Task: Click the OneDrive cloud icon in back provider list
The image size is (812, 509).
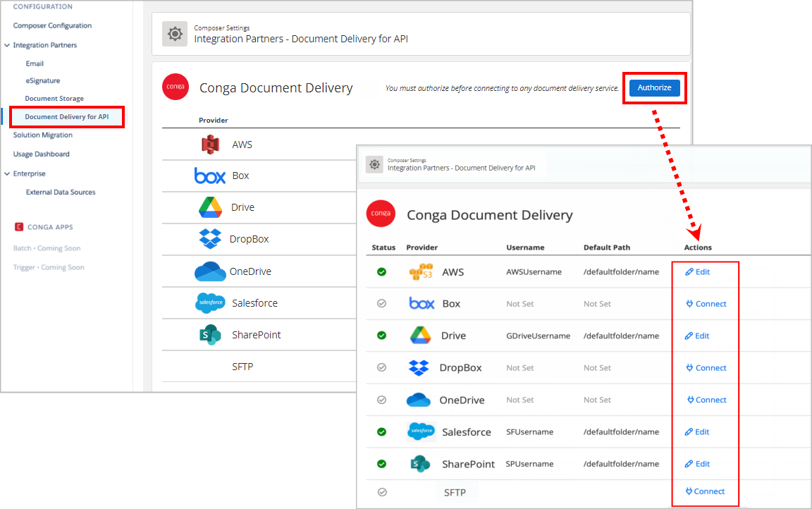Action: click(x=210, y=271)
